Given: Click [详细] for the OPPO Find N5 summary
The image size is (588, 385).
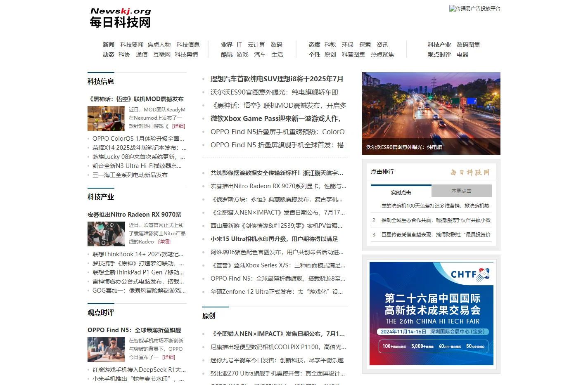Looking at the screenshot, I should (168, 357).
